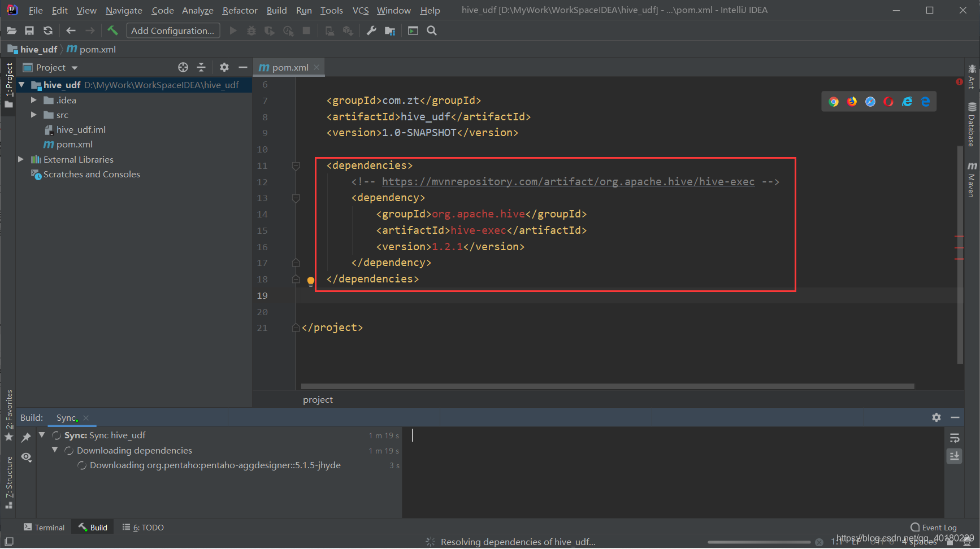Click editor vertical scrollbar

[x=960, y=254]
